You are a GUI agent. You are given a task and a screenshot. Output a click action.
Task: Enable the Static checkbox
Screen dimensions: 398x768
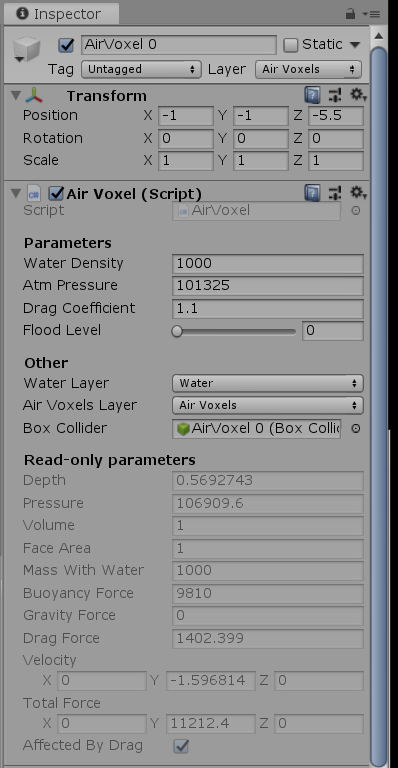pyautogui.click(x=291, y=45)
